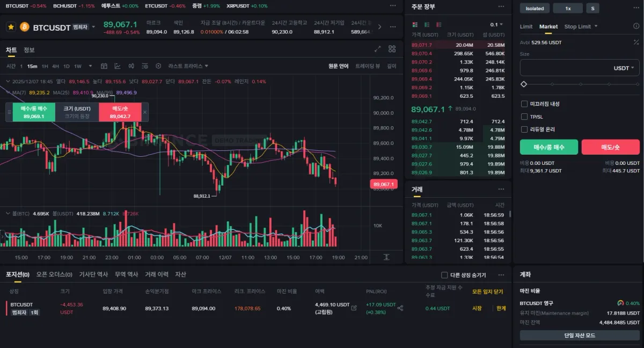This screenshot has width=644, height=348.
Task: Enable the 리듀얼 온리 checkbox
Action: [x=524, y=129]
